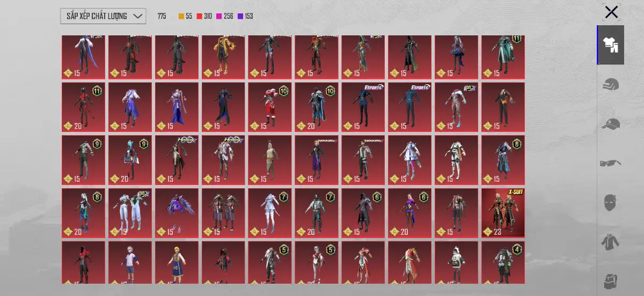Open the glasses category in the sidebar
The height and width of the screenshot is (296, 644).
click(x=611, y=163)
